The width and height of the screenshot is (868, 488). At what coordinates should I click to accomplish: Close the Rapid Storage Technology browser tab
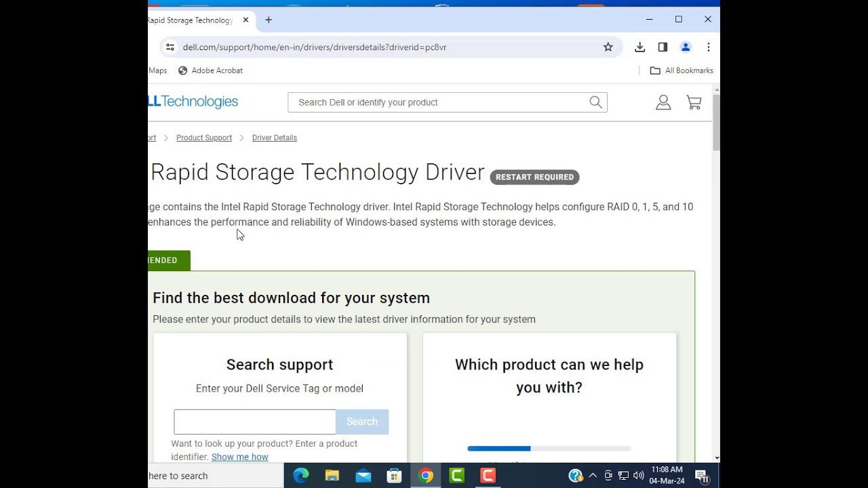point(245,20)
